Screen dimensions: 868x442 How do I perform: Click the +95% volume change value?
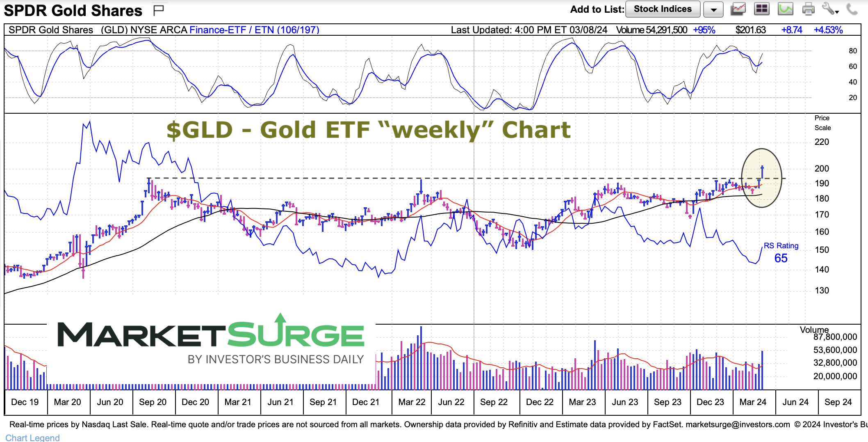tap(704, 30)
